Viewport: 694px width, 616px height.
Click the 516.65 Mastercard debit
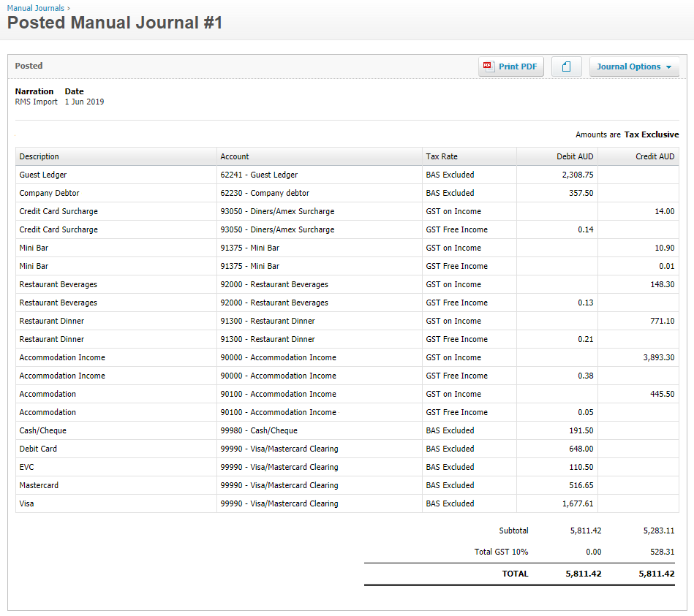581,485
